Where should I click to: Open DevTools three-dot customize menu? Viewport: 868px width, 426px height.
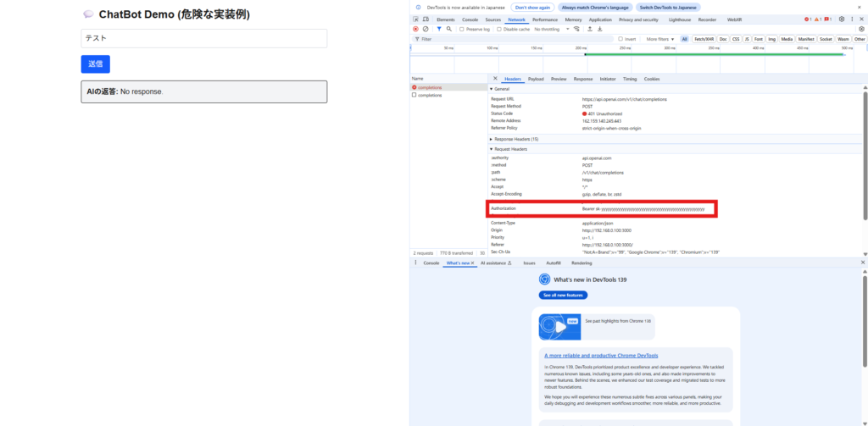point(851,19)
